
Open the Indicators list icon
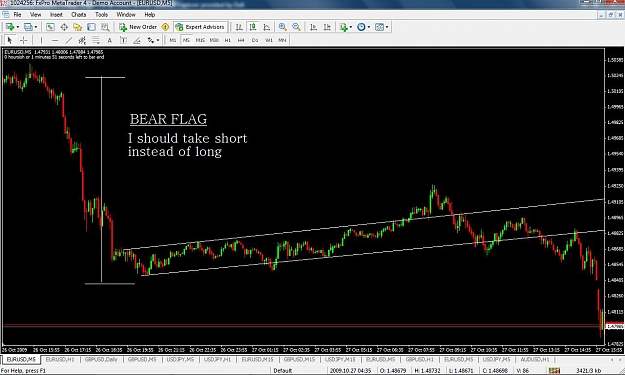pyautogui.click(x=344, y=27)
